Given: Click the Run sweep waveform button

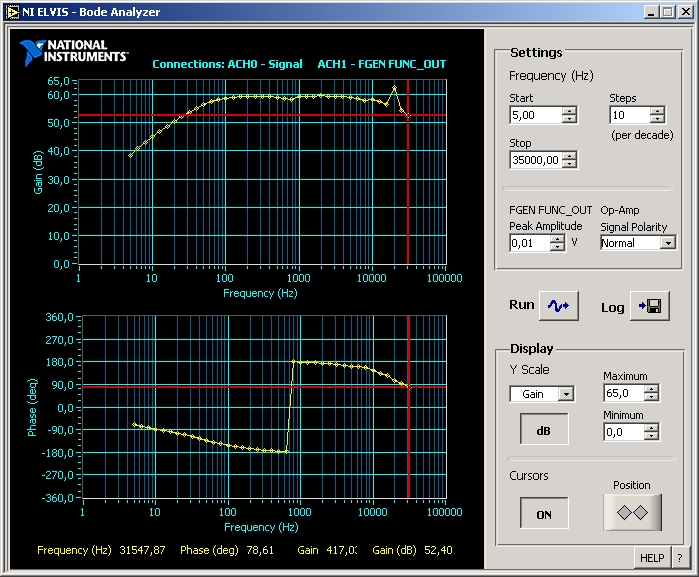Looking at the screenshot, I should point(559,306).
